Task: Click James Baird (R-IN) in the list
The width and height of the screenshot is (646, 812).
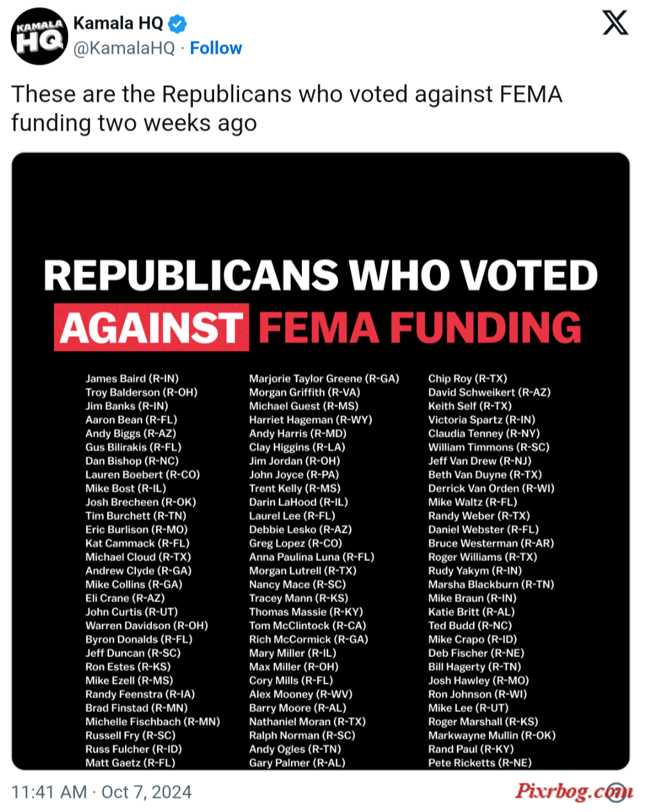Action: (x=132, y=378)
